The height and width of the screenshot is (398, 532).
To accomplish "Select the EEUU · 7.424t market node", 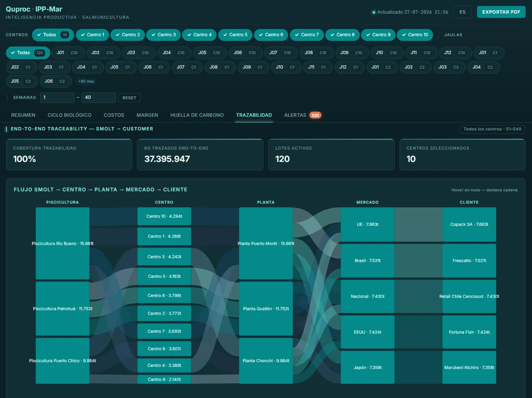I will (367, 332).
